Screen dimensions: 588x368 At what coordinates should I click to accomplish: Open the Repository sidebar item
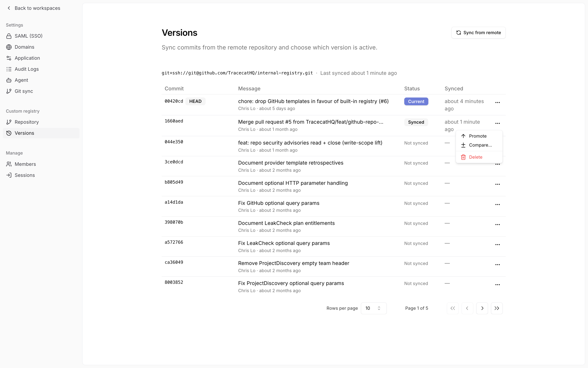click(41, 122)
